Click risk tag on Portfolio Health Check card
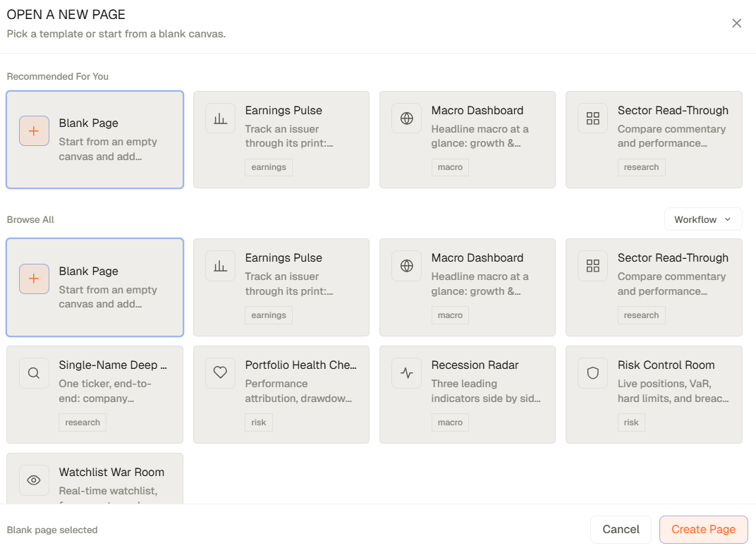This screenshot has width=756, height=548. [x=258, y=422]
